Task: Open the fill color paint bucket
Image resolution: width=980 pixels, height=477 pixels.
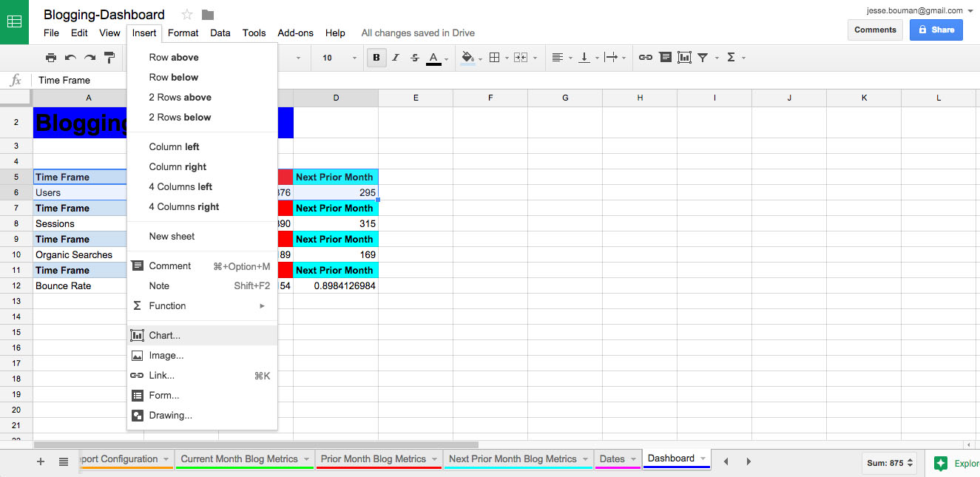Action: [467, 58]
